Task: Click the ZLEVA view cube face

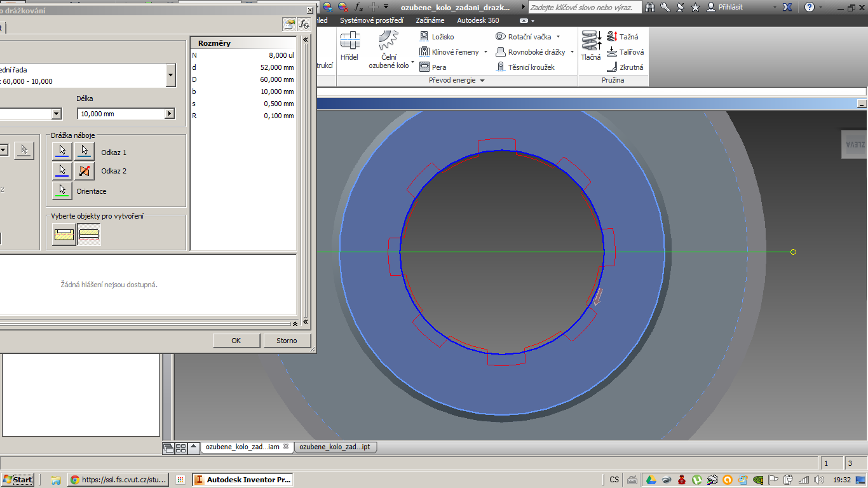Action: (x=855, y=144)
